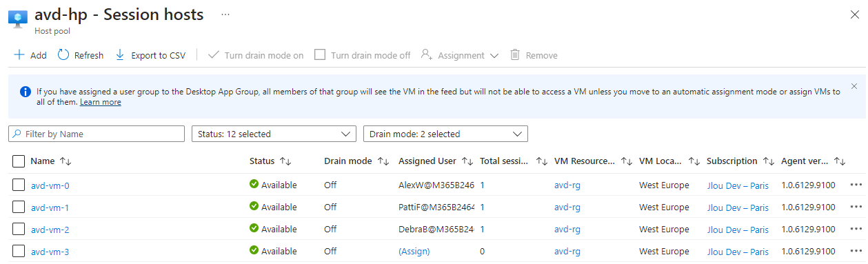Check the avd-vm-1 row checkbox
Screen dimensions: 868x264
click(x=19, y=207)
